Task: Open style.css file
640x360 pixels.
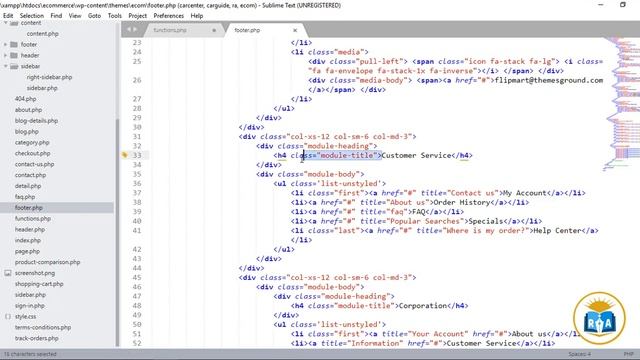Action: click(25, 316)
